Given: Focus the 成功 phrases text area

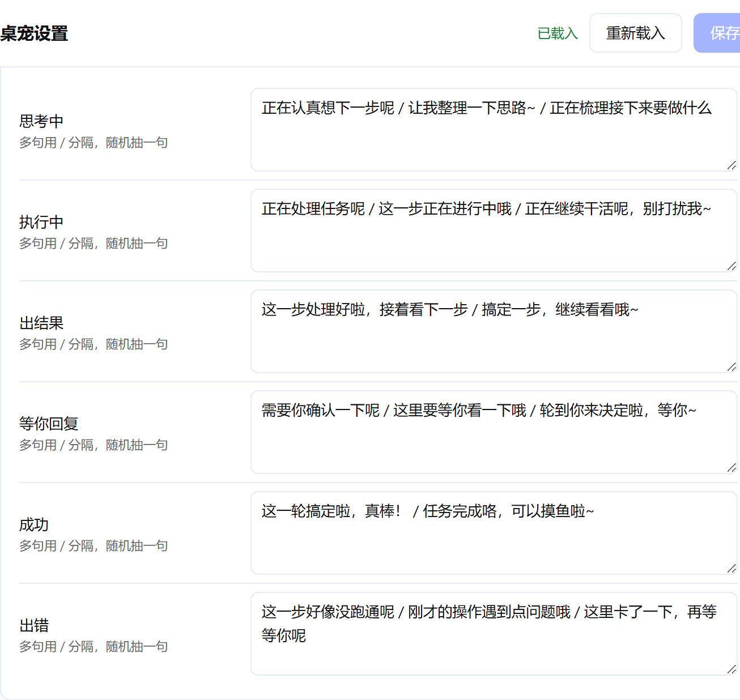Looking at the screenshot, I should coord(494,533).
